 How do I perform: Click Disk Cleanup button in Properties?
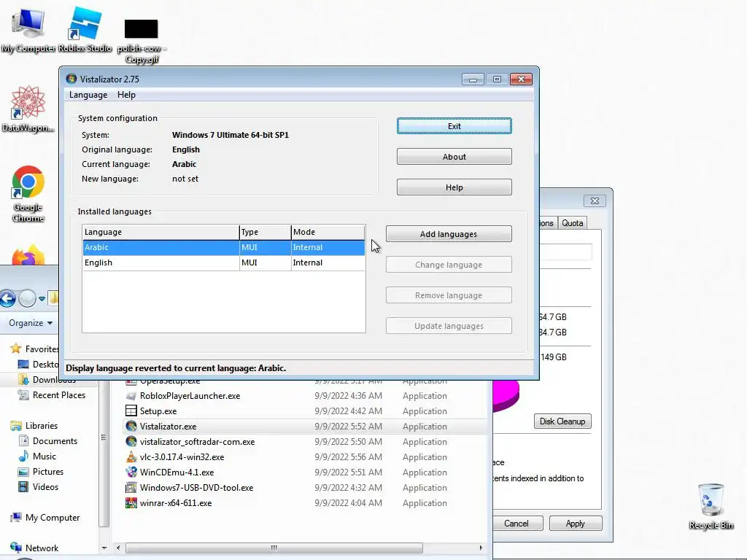coord(562,421)
